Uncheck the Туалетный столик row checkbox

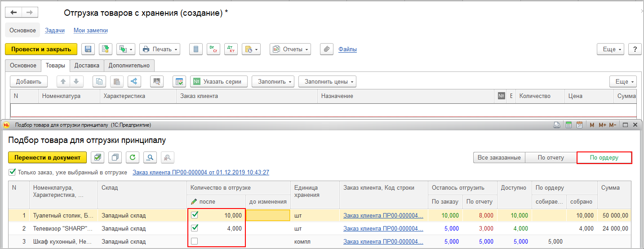(194, 215)
